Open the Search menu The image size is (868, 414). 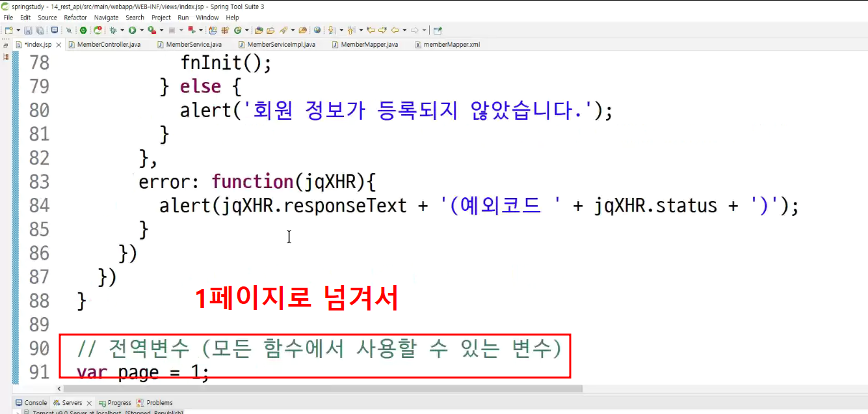[x=135, y=18]
